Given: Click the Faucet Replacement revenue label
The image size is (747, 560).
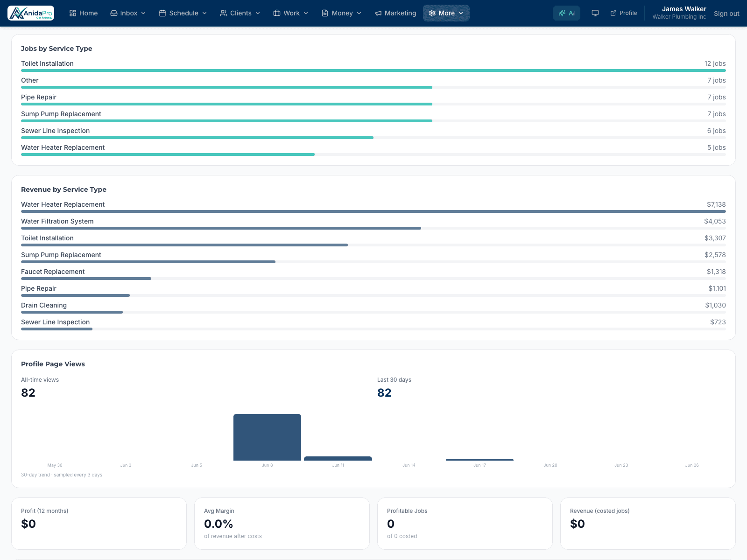Looking at the screenshot, I should tap(53, 272).
